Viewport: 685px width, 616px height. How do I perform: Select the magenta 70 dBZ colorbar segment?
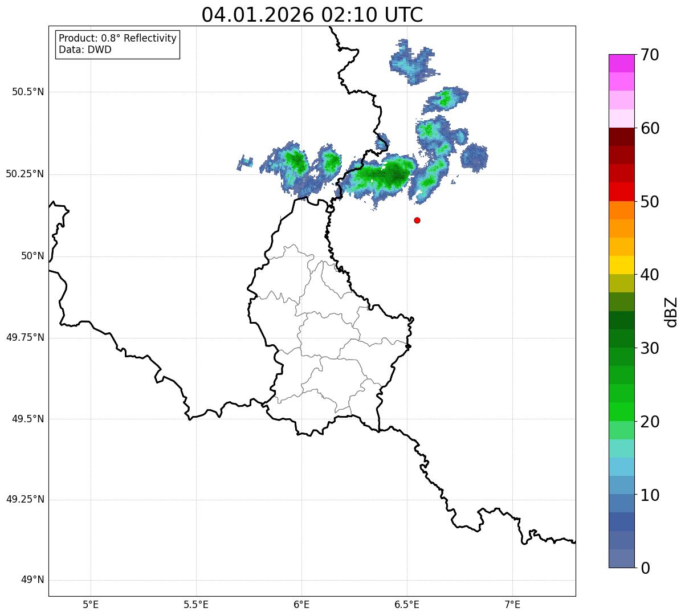tap(621, 63)
